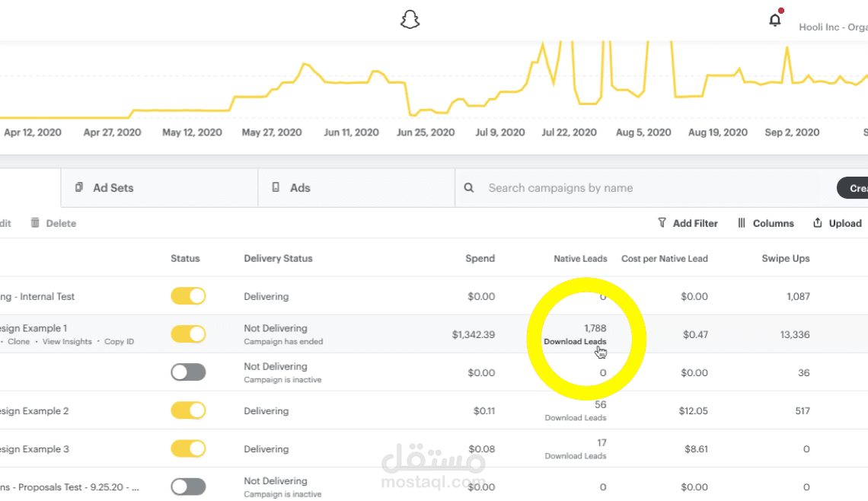
Task: Open the Proposals Test 9.25.20 campaign
Action: pos(69,487)
